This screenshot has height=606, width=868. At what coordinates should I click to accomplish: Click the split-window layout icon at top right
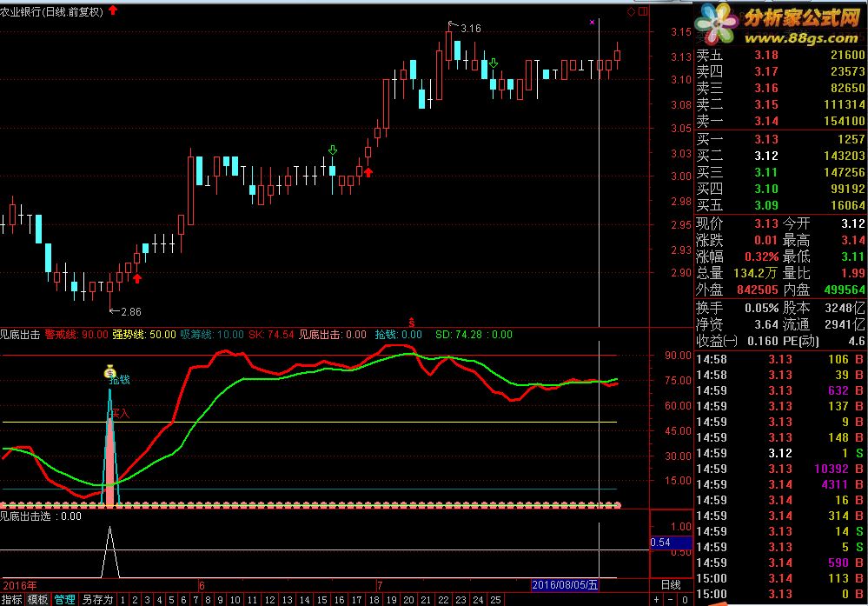[643, 11]
